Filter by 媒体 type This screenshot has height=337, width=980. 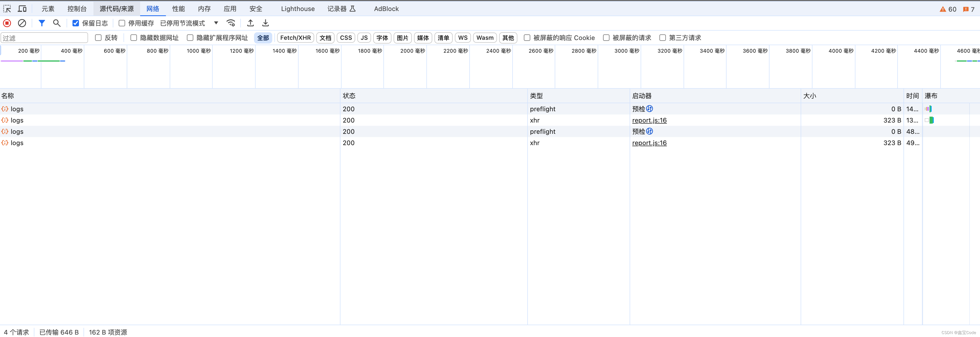click(x=423, y=38)
